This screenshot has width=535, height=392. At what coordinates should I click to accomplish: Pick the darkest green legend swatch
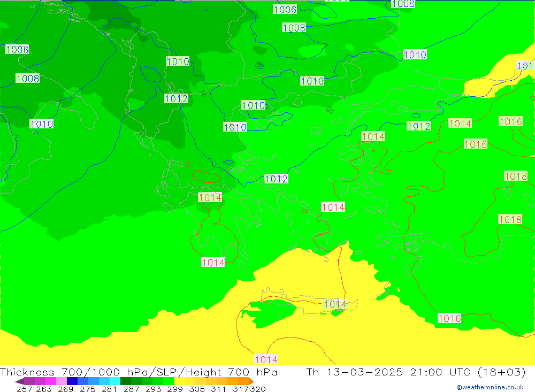pos(126,381)
